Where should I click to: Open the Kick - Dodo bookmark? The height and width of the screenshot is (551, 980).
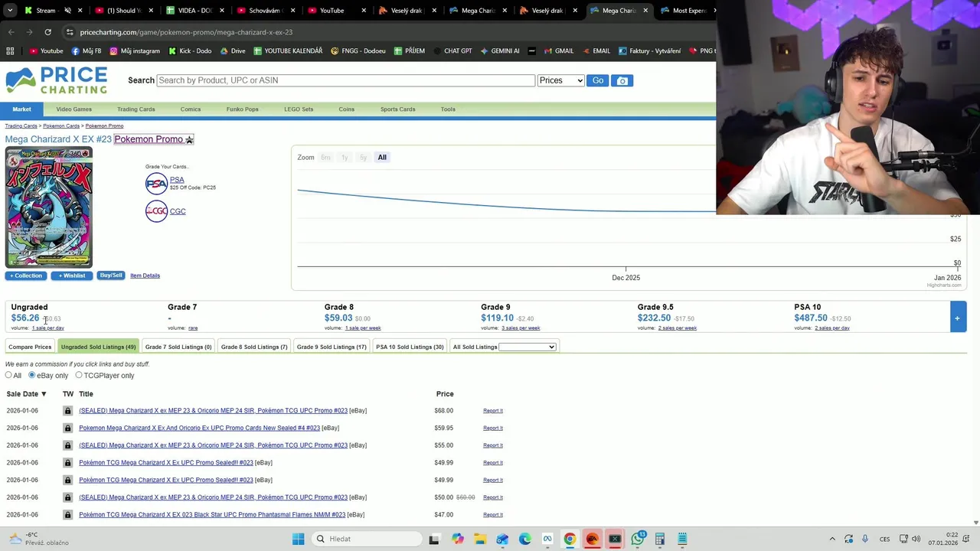(x=189, y=51)
